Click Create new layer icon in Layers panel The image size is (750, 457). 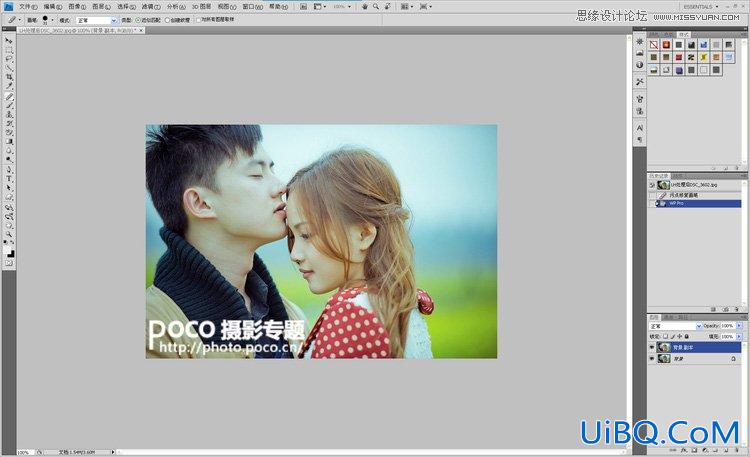click(726, 450)
